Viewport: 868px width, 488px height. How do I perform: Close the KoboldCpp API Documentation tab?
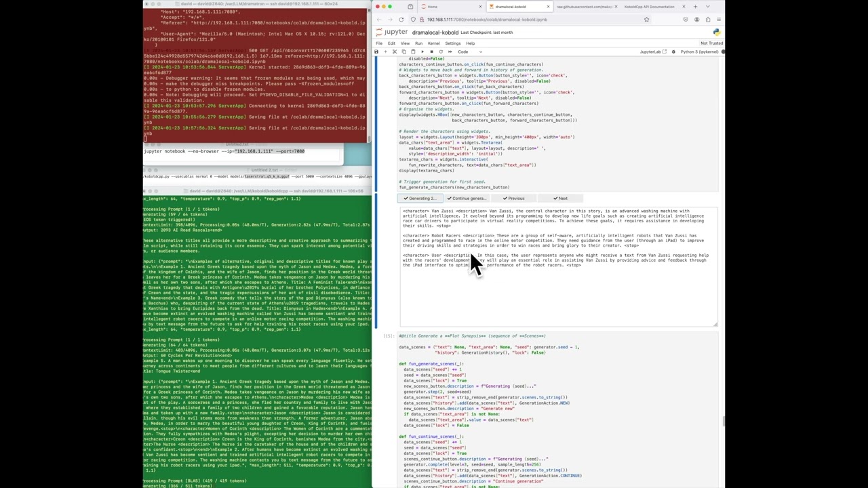[x=684, y=7]
